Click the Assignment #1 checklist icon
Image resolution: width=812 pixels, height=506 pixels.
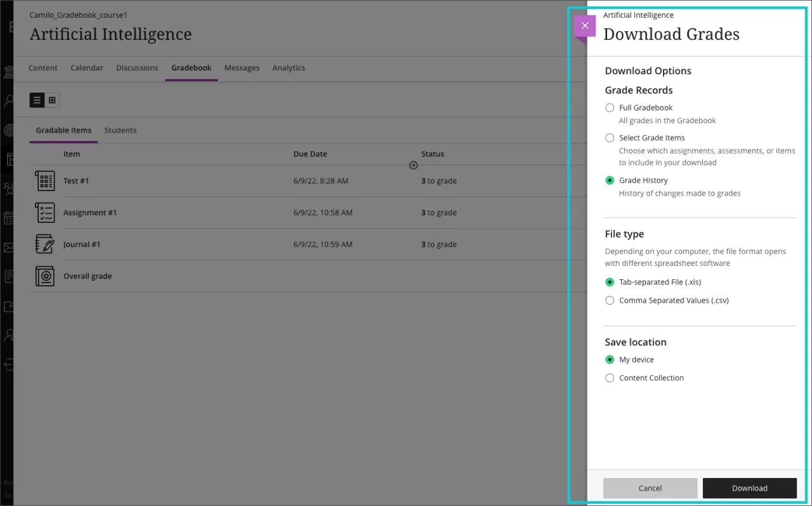[44, 212]
